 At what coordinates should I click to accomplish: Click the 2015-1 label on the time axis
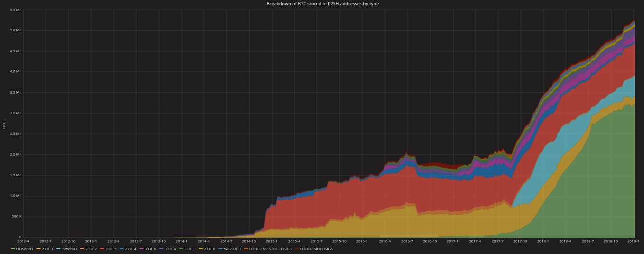tap(272, 241)
